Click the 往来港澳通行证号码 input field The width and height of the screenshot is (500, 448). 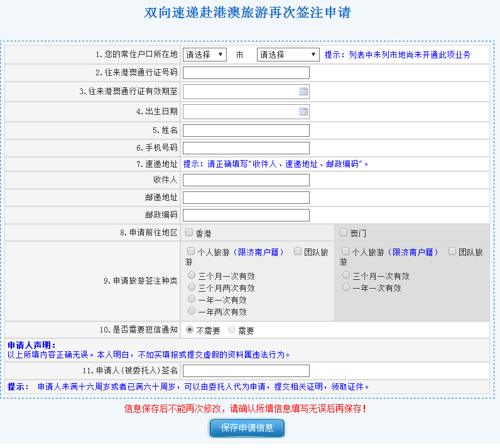246,73
